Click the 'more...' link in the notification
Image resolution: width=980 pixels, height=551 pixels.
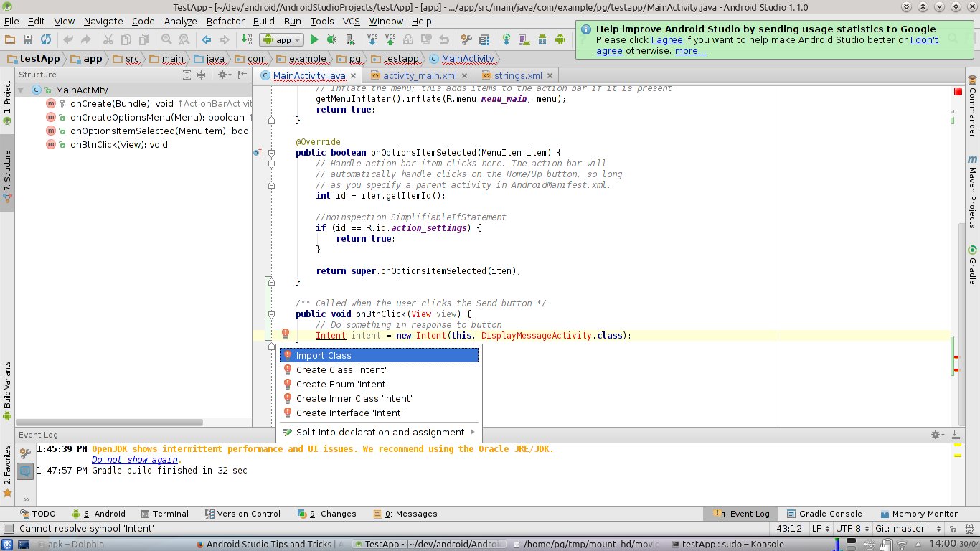pos(691,51)
